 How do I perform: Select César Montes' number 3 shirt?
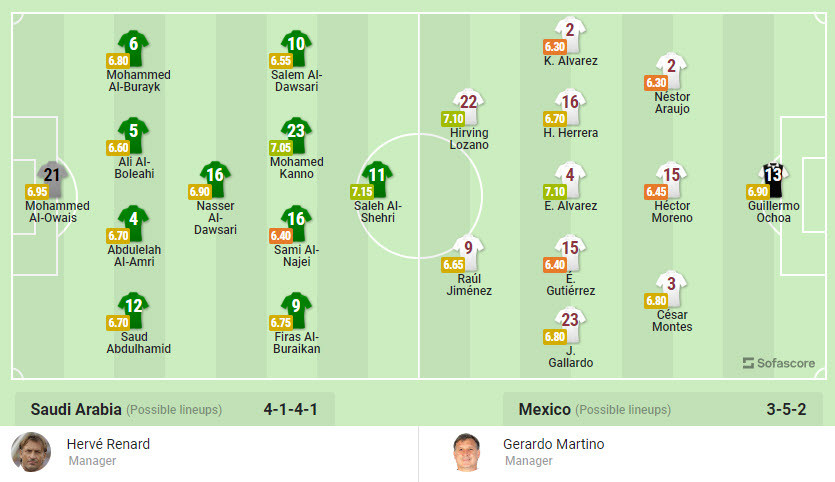click(x=672, y=287)
